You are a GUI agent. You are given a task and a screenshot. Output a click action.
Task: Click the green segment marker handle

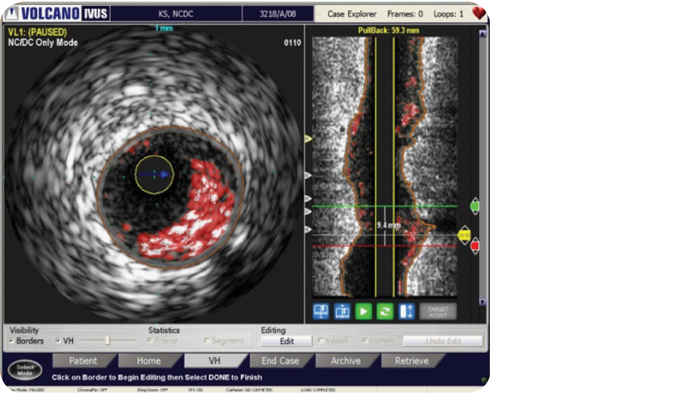point(475,206)
